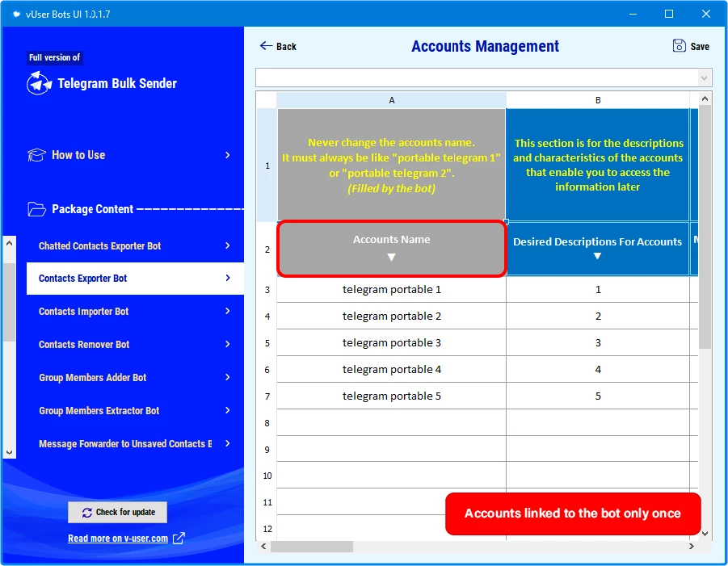Screen dimensions: 728x566
Task: Click the external link icon beside v-user.com
Action: [179, 539]
